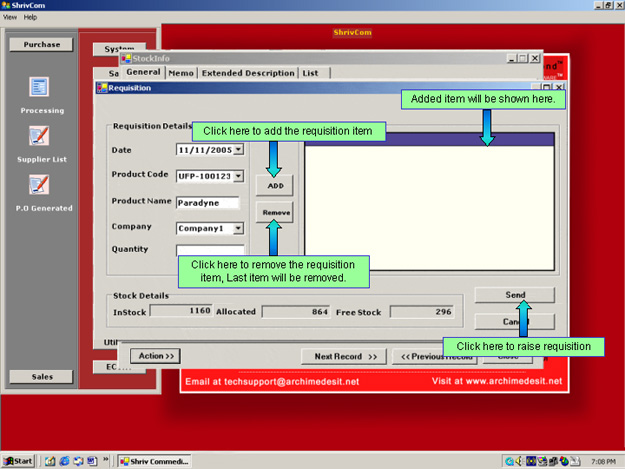
Task: Click the ADD button
Action: pyautogui.click(x=275, y=186)
